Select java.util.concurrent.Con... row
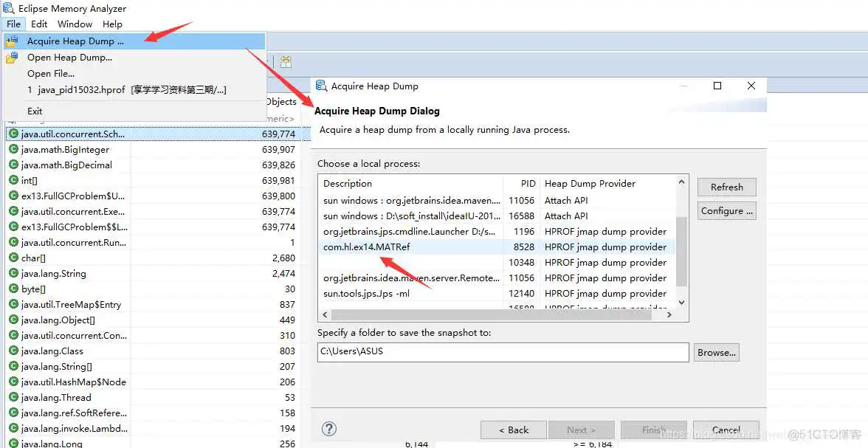This screenshot has height=448, width=868. (152, 335)
